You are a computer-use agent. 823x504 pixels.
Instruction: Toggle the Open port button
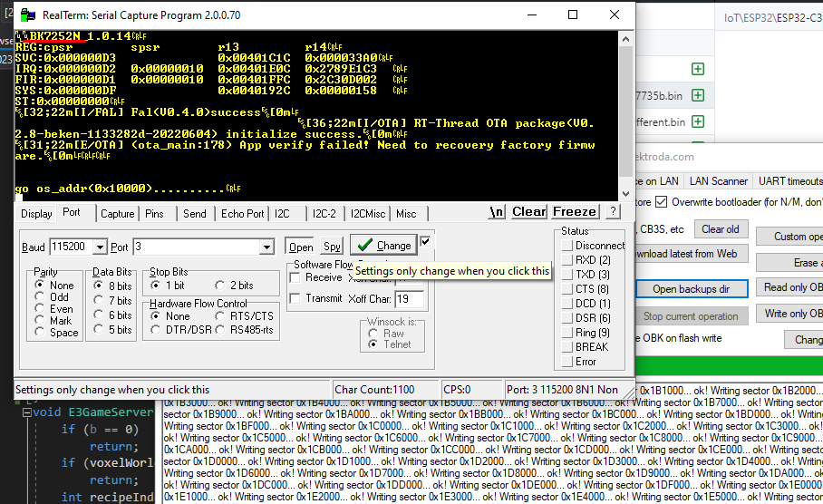[x=301, y=247]
